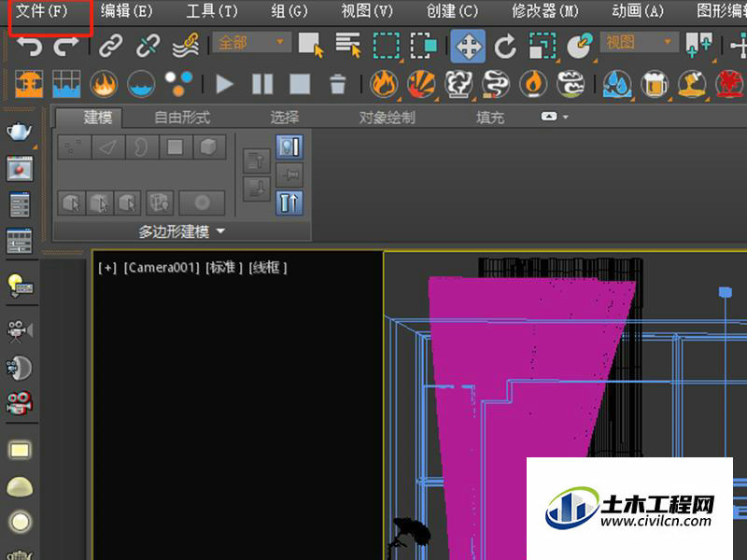Screen dimensions: 747x560
Task: Select the Select Object tool
Action: point(311,46)
